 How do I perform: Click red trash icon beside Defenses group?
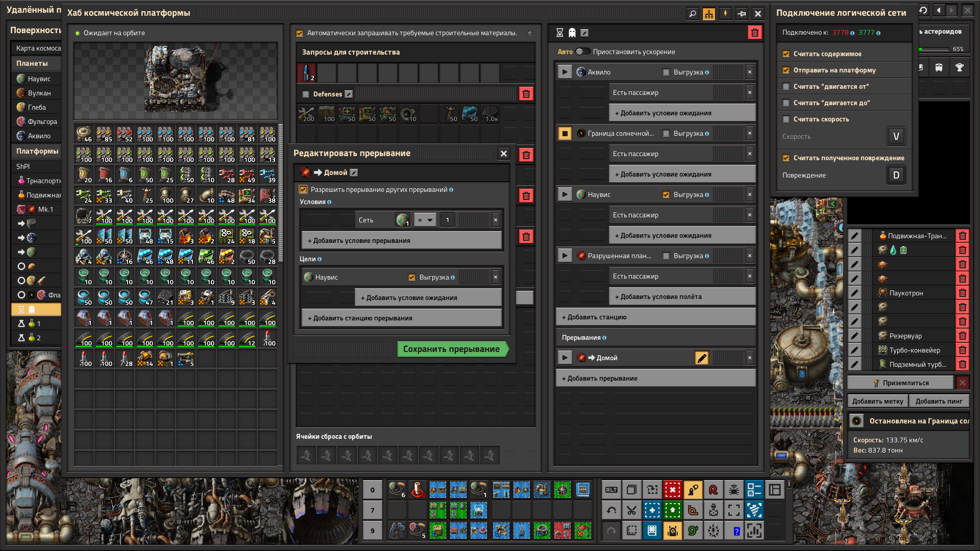[526, 94]
